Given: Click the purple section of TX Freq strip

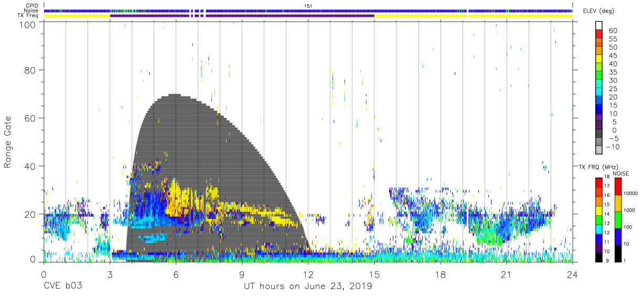Looking at the screenshot, I should 242,16.
